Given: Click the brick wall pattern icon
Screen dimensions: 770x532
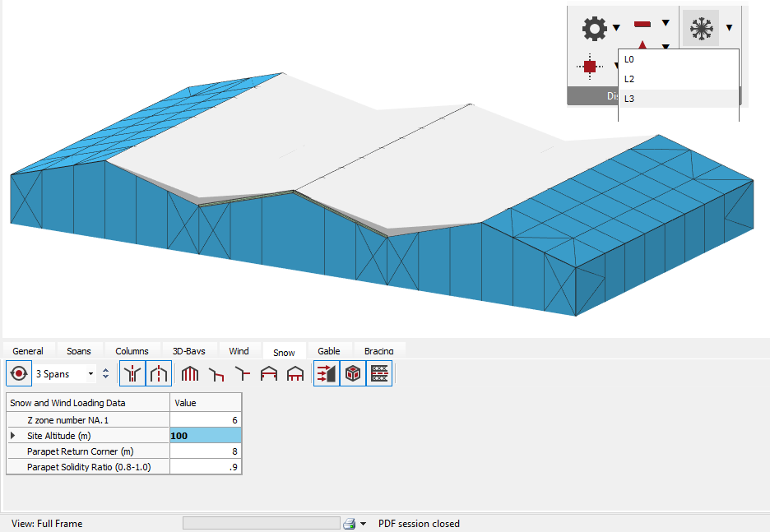Looking at the screenshot, I should coord(378,373).
